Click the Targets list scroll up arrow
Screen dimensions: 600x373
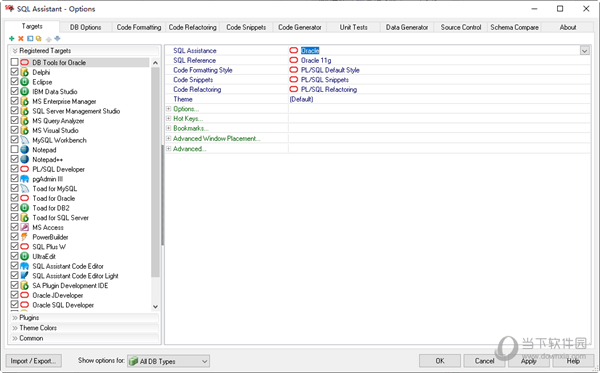click(x=155, y=63)
